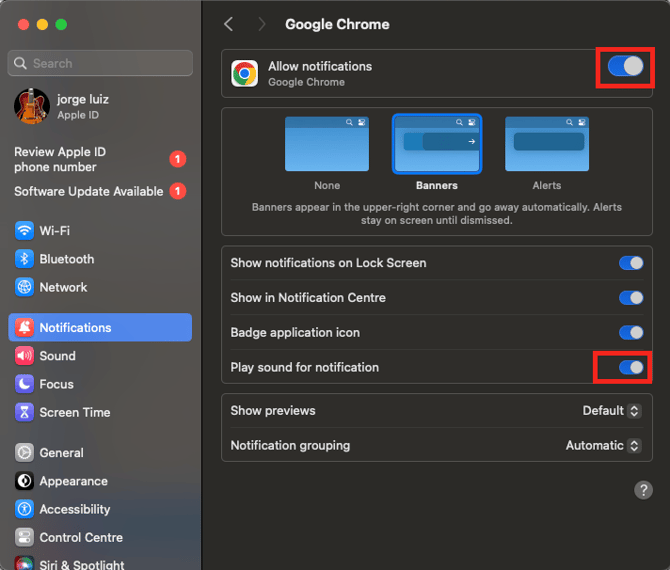
Task: Open the General settings pane
Action: 100,452
